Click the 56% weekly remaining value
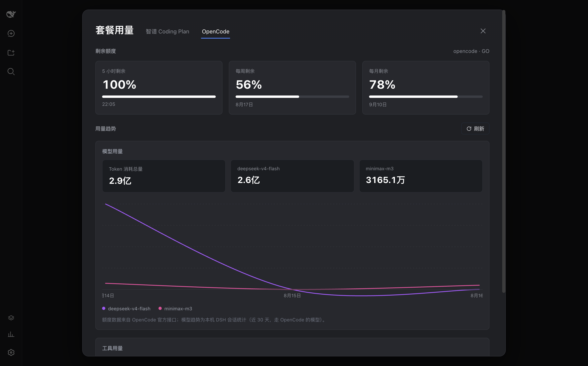 (x=249, y=85)
